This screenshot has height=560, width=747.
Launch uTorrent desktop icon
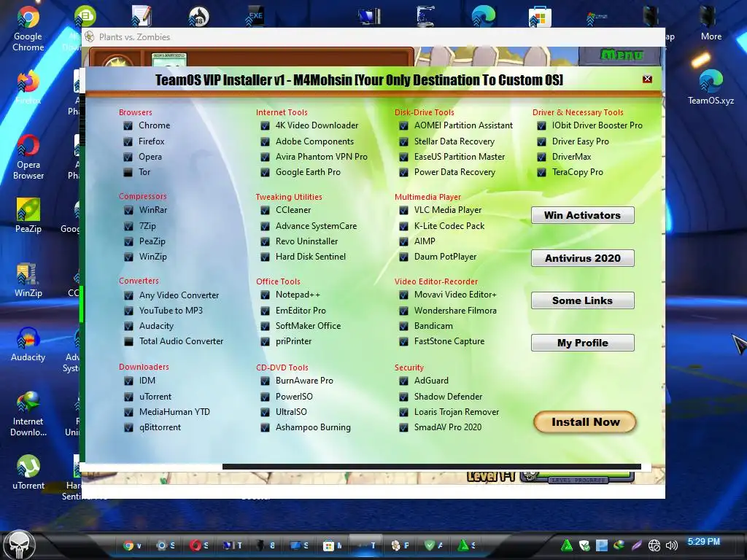pyautogui.click(x=28, y=472)
